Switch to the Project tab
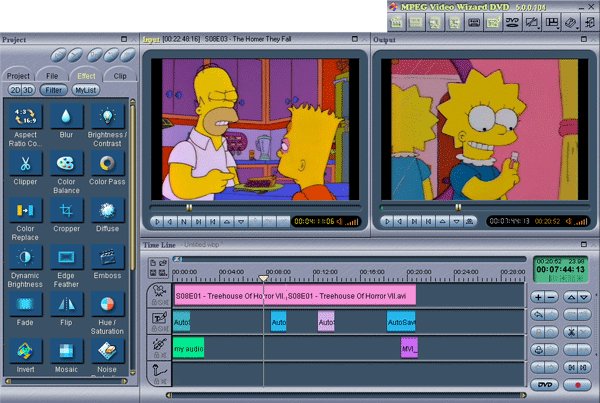This screenshot has width=600, height=403. coord(18,76)
